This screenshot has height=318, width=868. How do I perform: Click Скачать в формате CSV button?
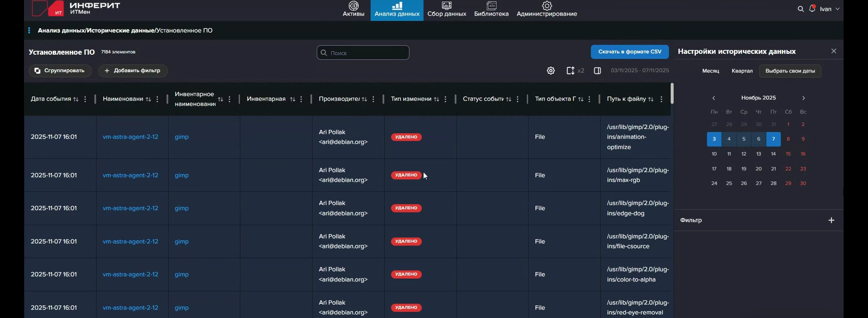click(629, 52)
